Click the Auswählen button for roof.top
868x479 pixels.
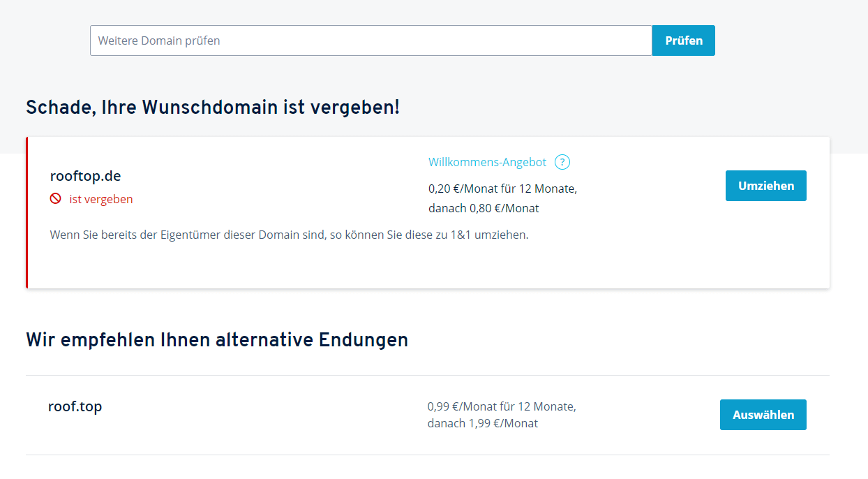(x=763, y=415)
